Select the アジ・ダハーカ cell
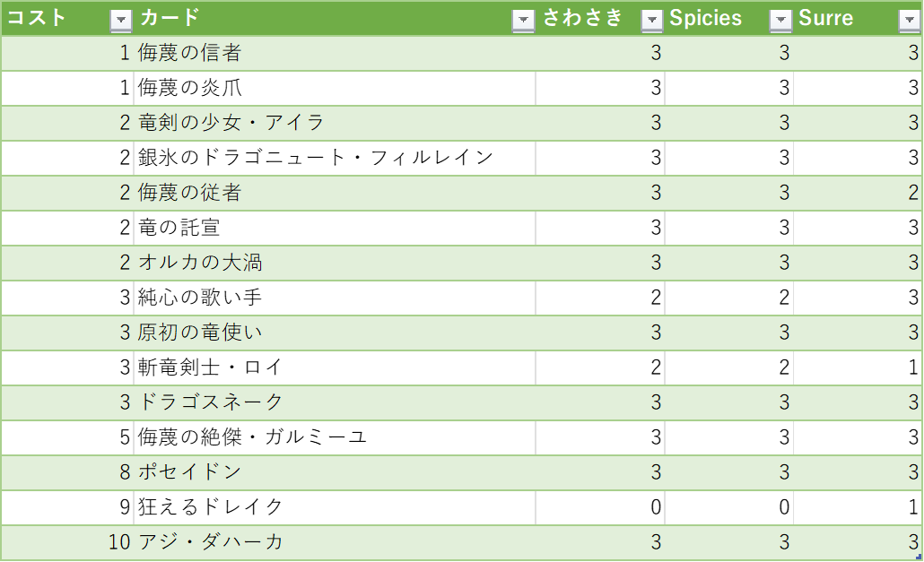 (335, 542)
